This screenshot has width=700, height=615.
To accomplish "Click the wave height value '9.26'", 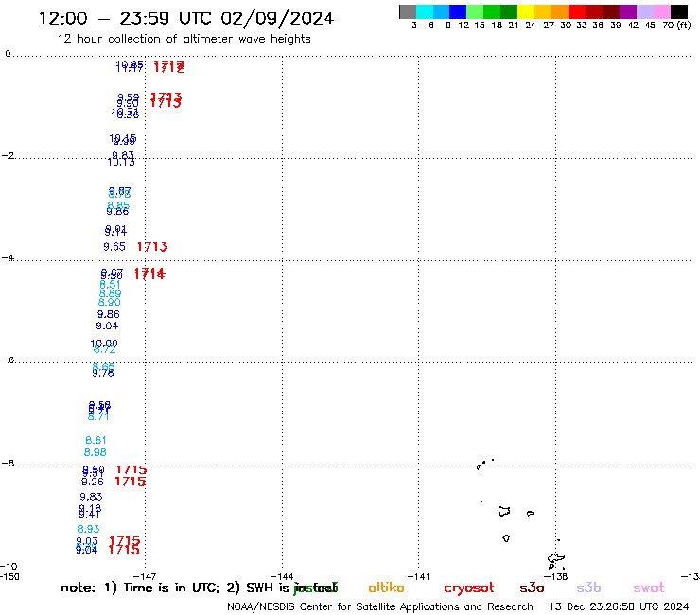I will point(93,482).
